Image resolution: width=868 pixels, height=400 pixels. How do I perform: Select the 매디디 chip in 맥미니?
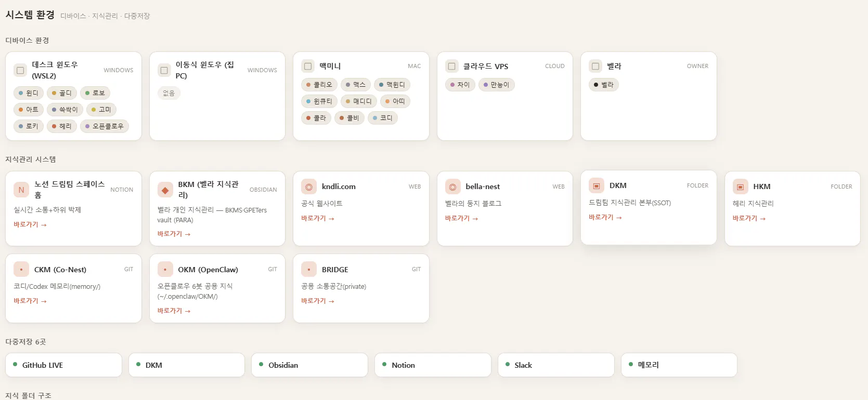[x=359, y=101]
